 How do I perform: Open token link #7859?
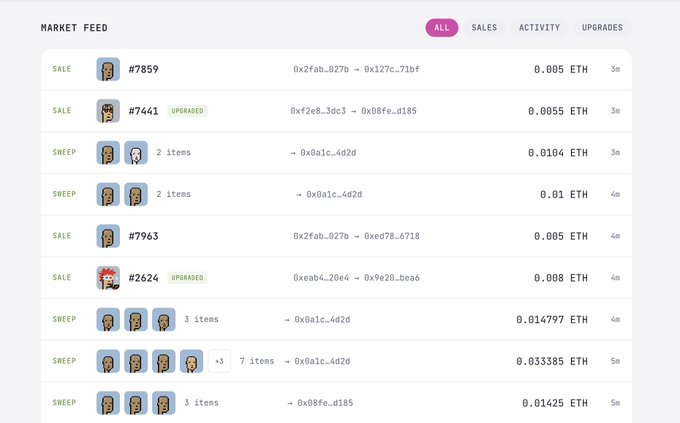coord(144,69)
